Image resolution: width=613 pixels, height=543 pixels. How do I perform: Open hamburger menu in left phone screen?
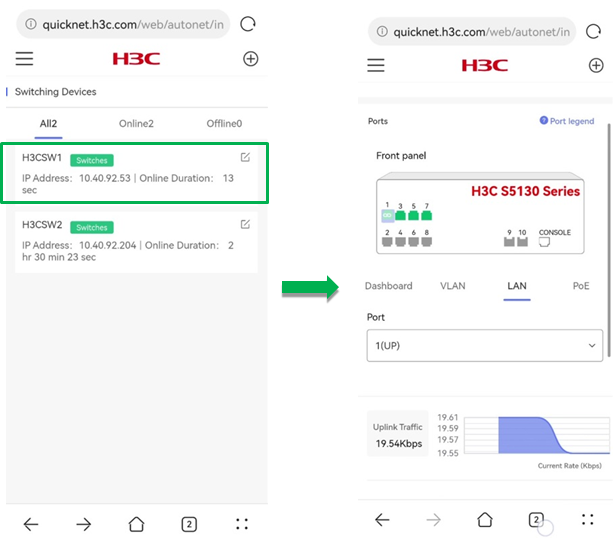click(24, 59)
